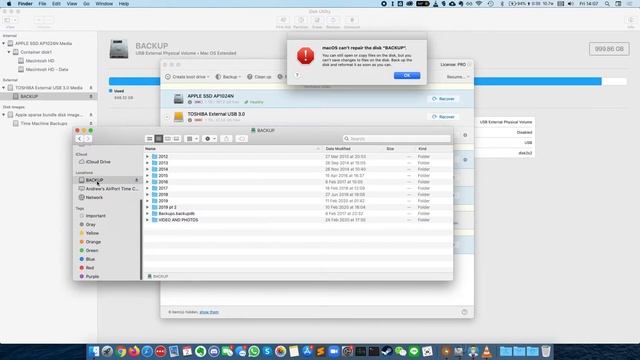This screenshot has width=640, height=360.
Task: Open VLC from the Dock
Action: (487, 351)
